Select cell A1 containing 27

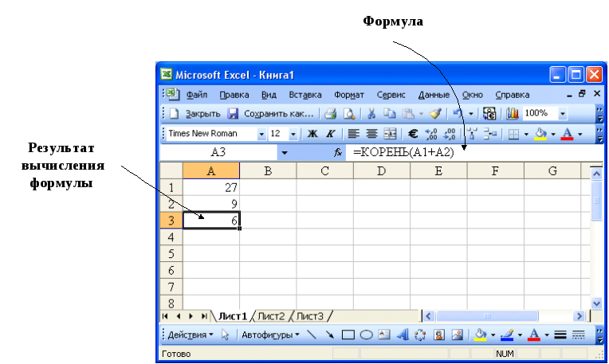[x=211, y=187]
